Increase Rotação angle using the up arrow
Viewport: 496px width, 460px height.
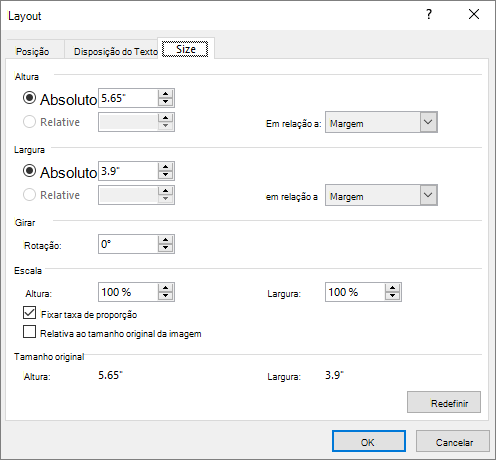pyautogui.click(x=165, y=240)
